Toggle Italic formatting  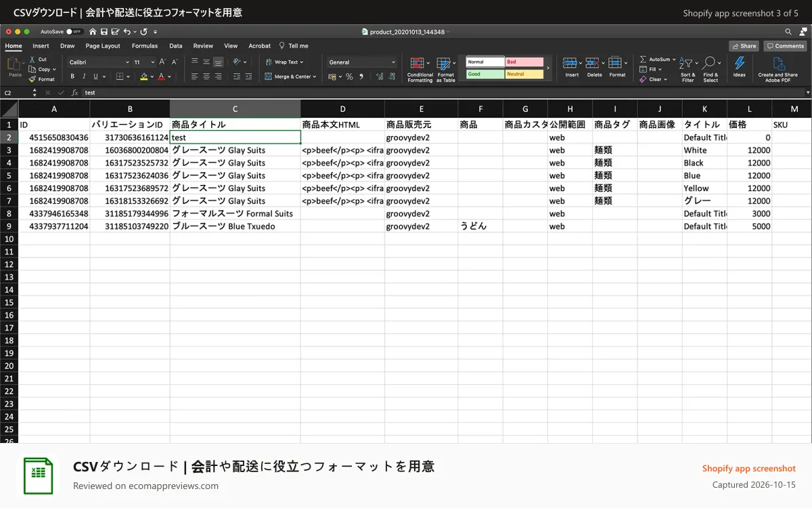click(x=84, y=77)
